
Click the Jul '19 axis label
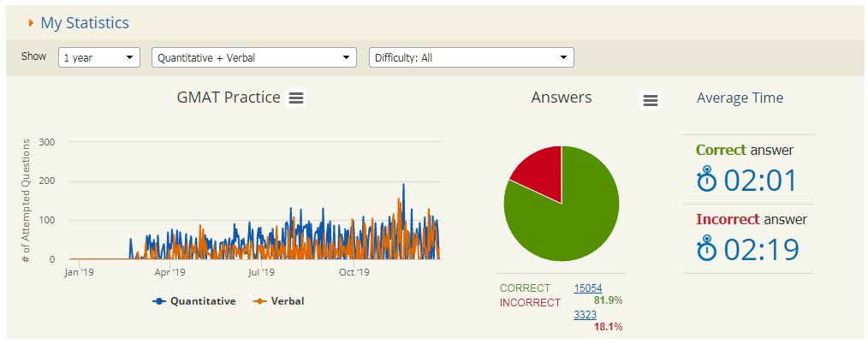pyautogui.click(x=261, y=273)
